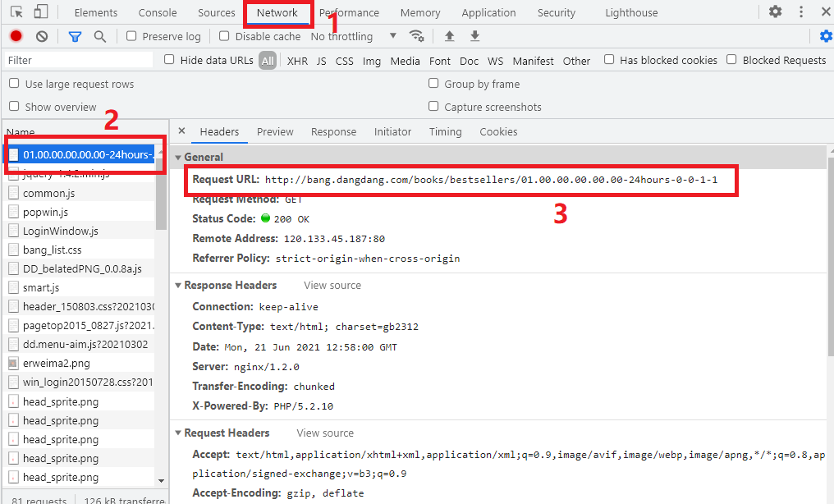
Task: Open the Console panel tab
Action: [158, 13]
